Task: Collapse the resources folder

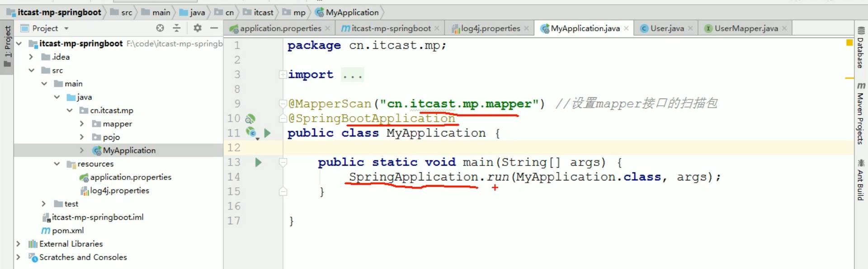Action: [x=57, y=164]
